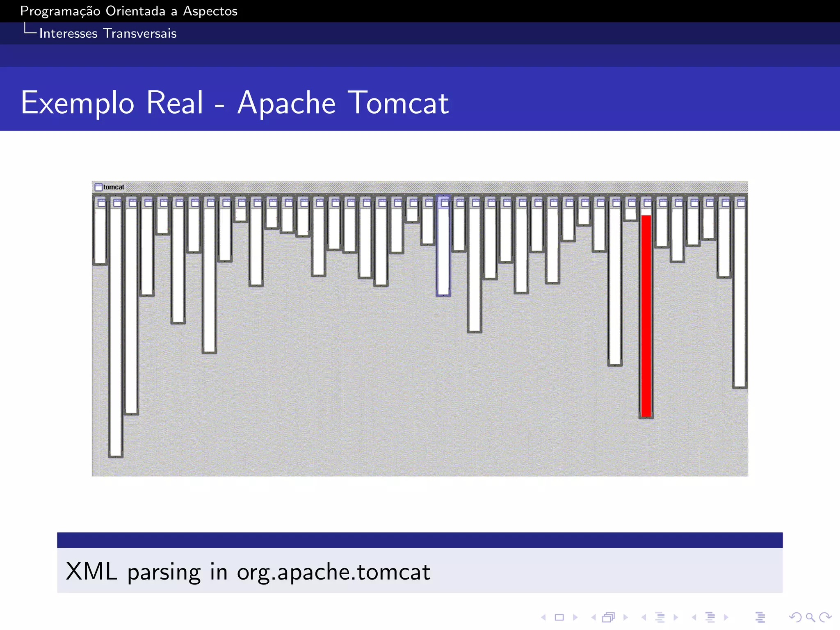The width and height of the screenshot is (840, 630).
Task: Open the Programação Orientada a Aspectos header link
Action: [129, 11]
